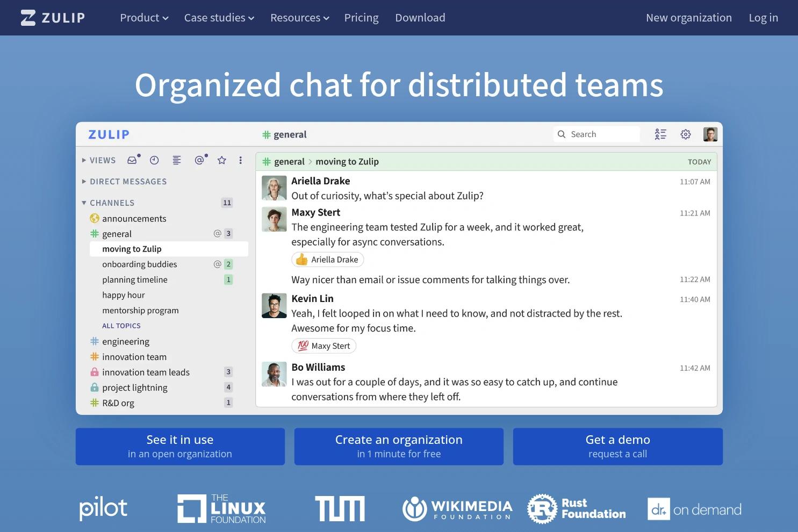Open the onboarding buddies topic
The height and width of the screenshot is (532, 798).
pyautogui.click(x=140, y=264)
